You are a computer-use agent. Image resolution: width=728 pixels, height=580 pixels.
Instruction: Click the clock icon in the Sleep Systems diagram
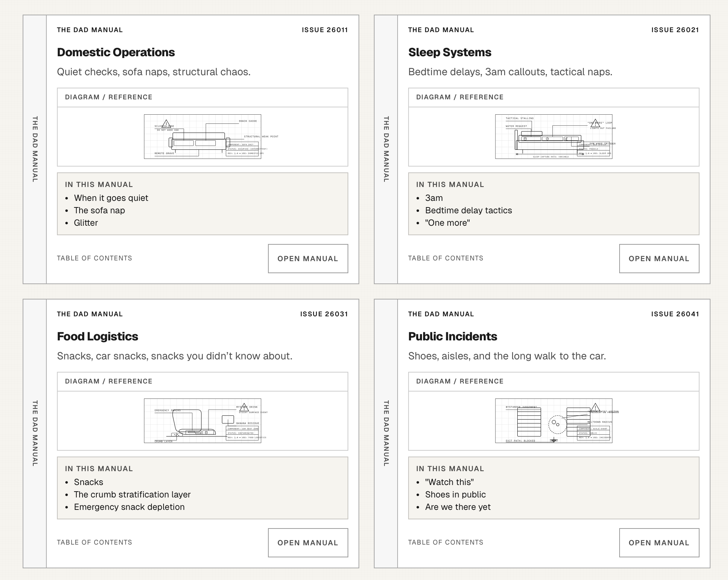pyautogui.click(x=547, y=139)
